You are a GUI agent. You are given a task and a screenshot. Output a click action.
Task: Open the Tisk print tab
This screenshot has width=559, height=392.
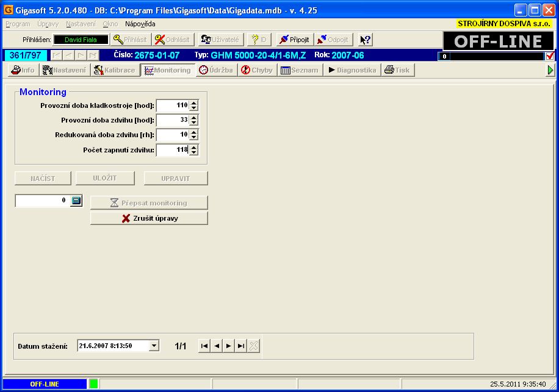[x=397, y=70]
